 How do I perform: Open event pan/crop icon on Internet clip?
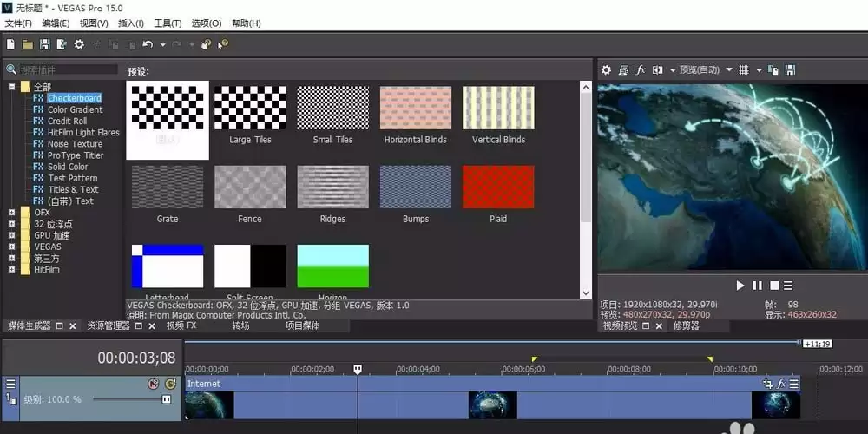767,384
